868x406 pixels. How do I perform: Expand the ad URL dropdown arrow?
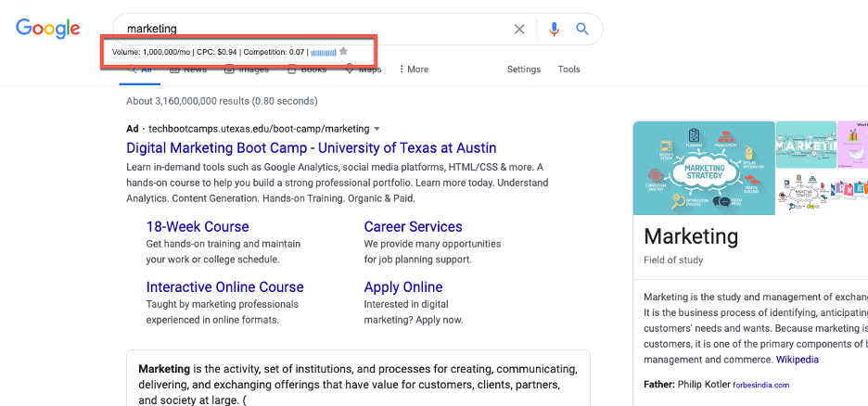pos(377,129)
